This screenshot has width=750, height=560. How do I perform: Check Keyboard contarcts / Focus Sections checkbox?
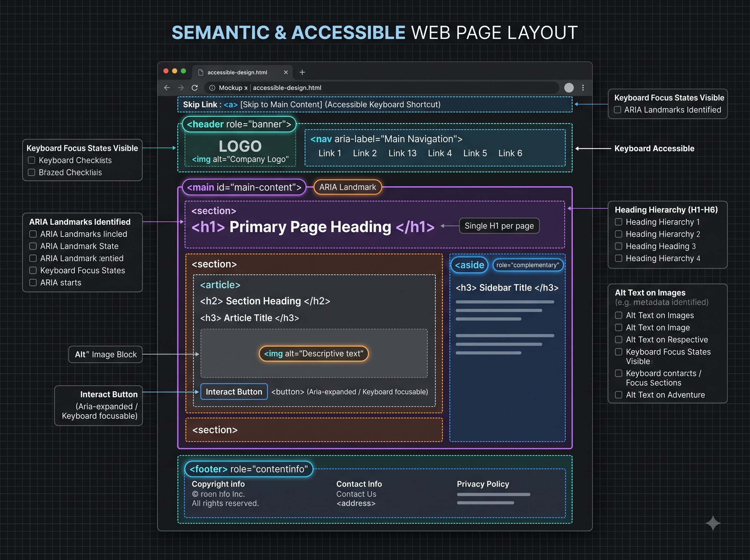[618, 373]
